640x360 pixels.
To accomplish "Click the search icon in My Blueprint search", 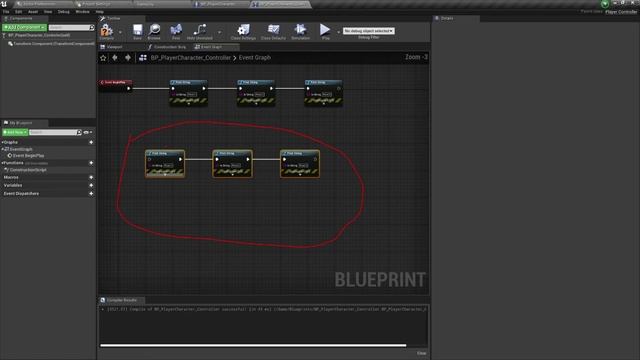I will pyautogui.click(x=79, y=132).
